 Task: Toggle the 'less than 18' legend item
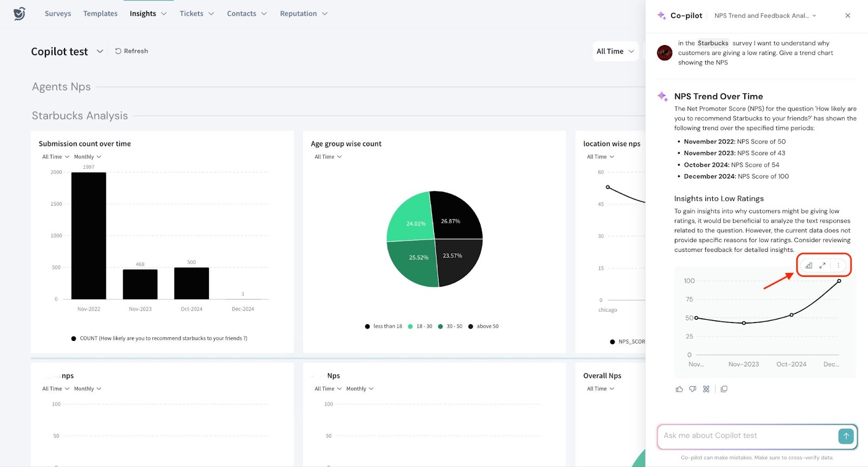tap(384, 326)
